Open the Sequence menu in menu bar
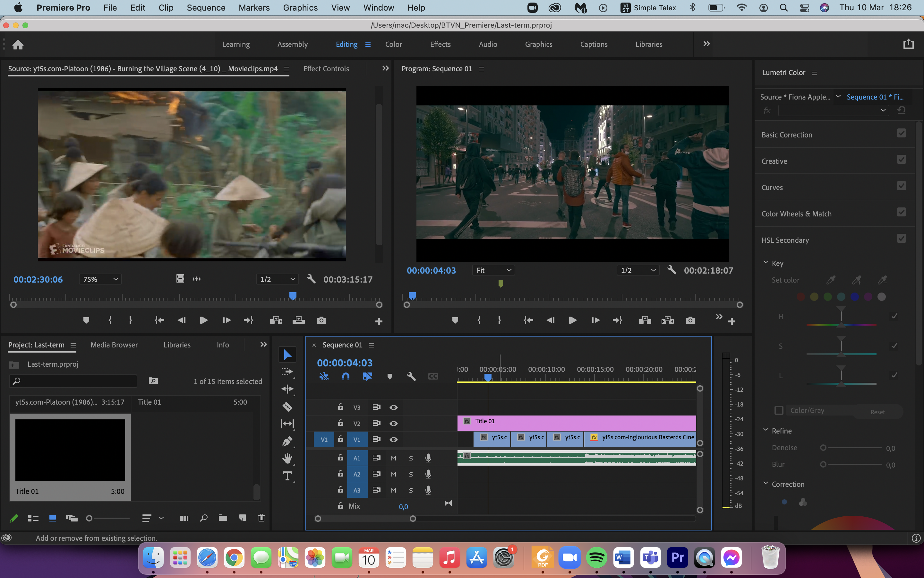The width and height of the screenshot is (924, 578). (206, 8)
